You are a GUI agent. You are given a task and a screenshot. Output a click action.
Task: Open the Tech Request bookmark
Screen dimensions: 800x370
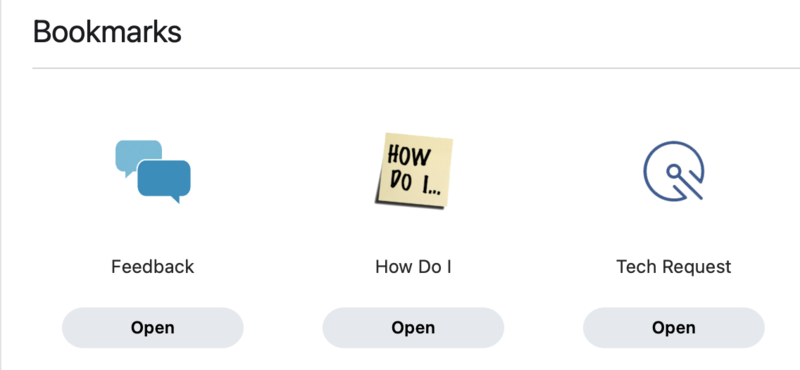point(673,328)
